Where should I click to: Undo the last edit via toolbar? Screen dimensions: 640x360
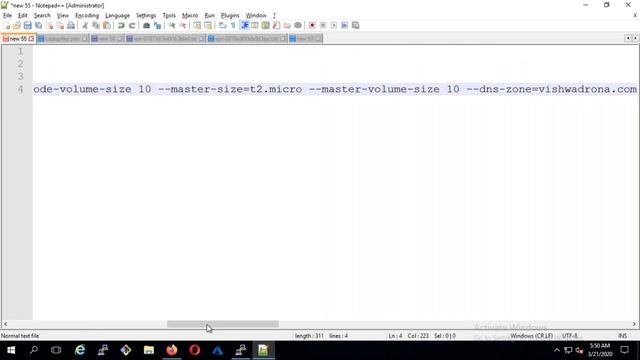pyautogui.click(x=121, y=25)
